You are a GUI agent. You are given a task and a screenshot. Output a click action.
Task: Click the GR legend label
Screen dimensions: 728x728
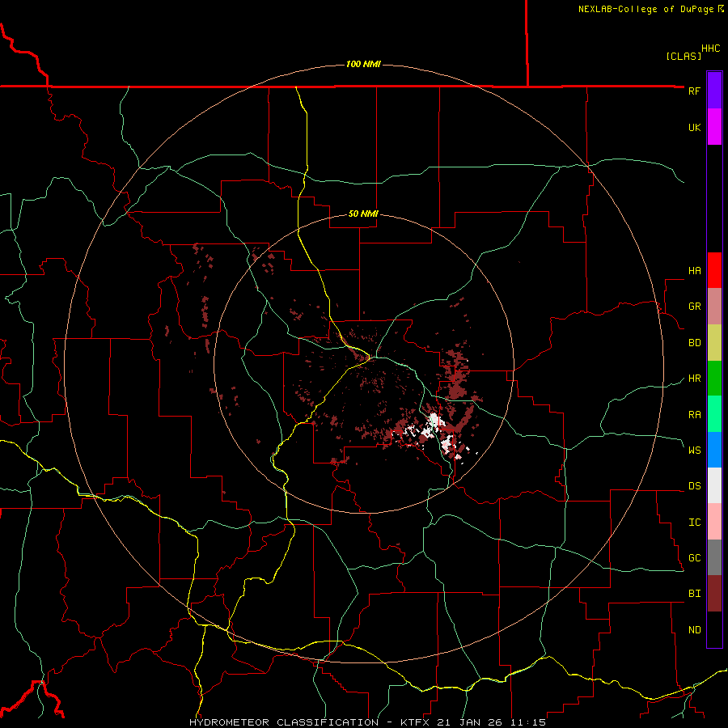click(x=694, y=307)
